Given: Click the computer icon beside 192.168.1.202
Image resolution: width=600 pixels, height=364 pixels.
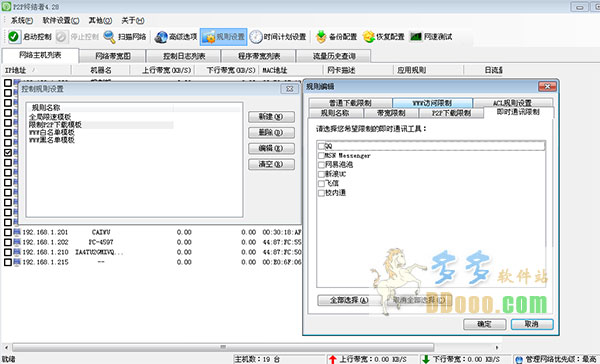Looking at the screenshot, I should (17, 242).
